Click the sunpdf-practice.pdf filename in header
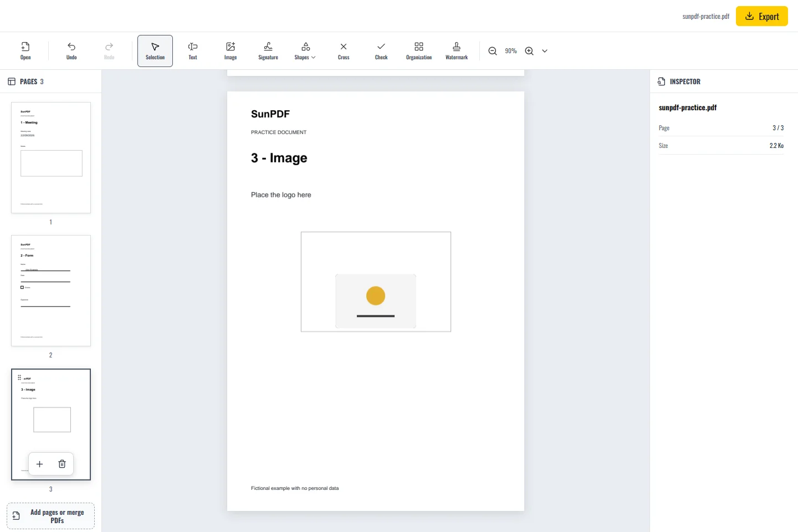Viewport: 798px width, 532px height. [x=706, y=17]
